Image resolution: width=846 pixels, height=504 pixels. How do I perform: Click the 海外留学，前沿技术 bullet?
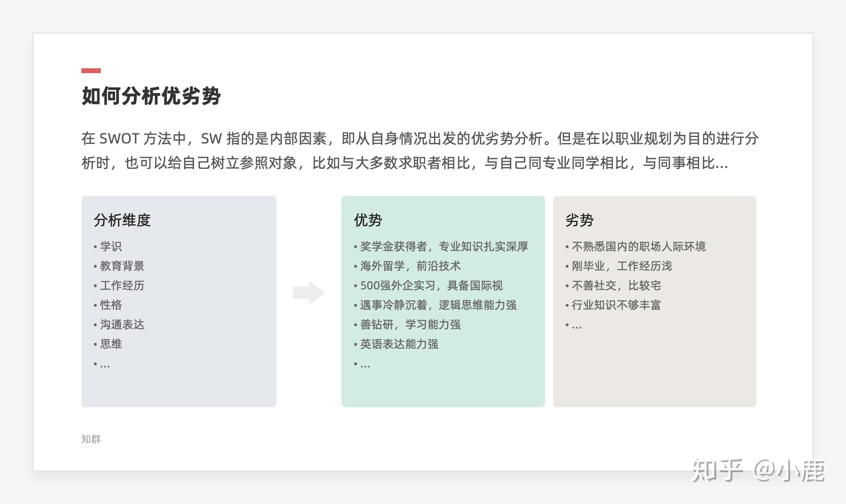(407, 266)
